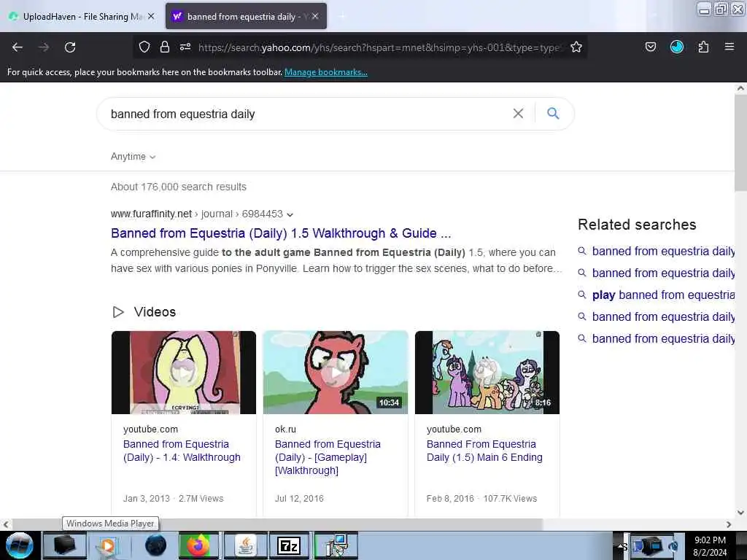This screenshot has width=747, height=560.
Task: Click inside the Yahoo search input field
Action: 305,114
